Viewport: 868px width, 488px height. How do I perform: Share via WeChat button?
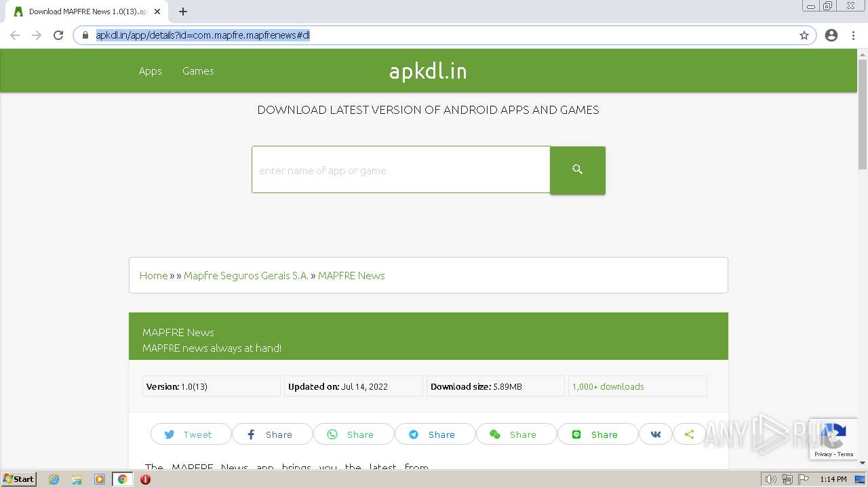[x=516, y=434]
